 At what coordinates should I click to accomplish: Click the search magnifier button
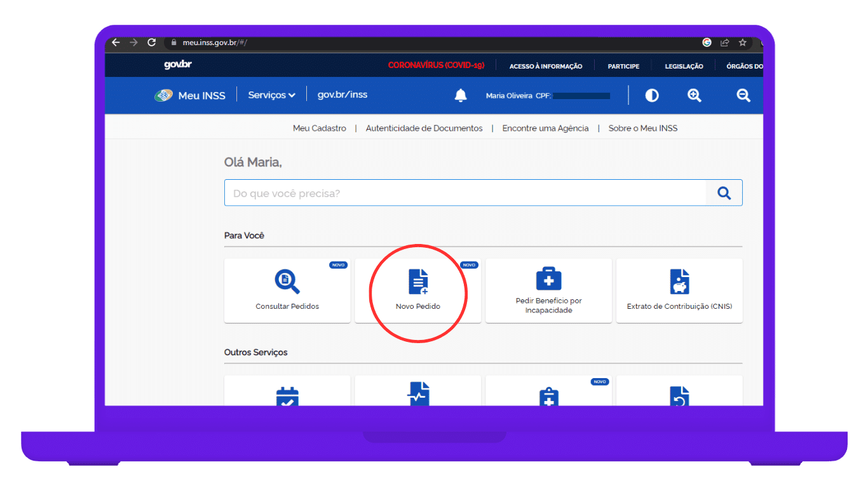click(724, 193)
